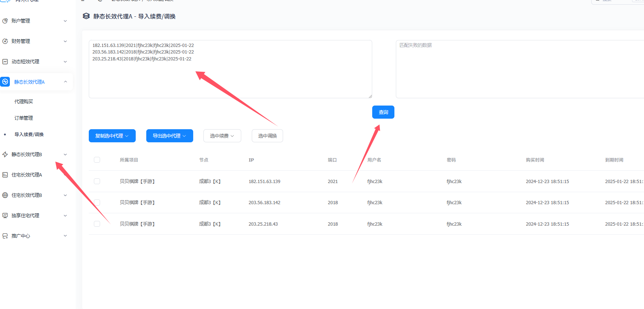Click the 动态短效代理 sidebar icon

point(5,62)
